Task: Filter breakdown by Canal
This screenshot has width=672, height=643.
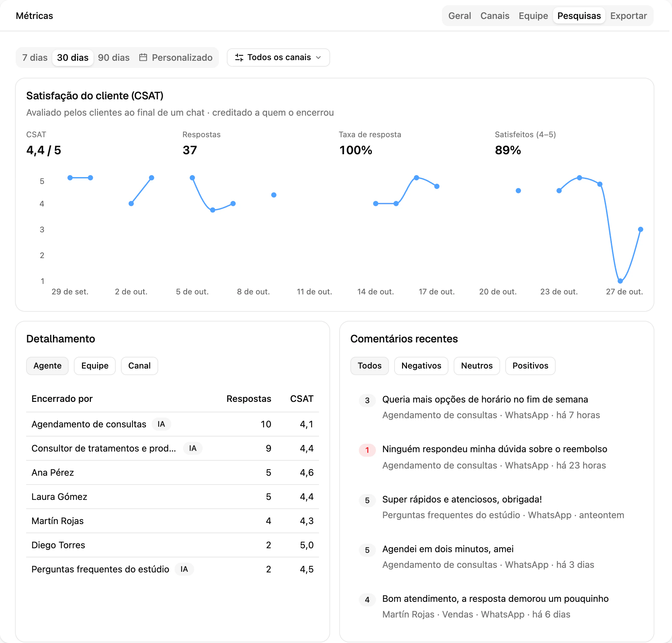Action: click(x=139, y=366)
